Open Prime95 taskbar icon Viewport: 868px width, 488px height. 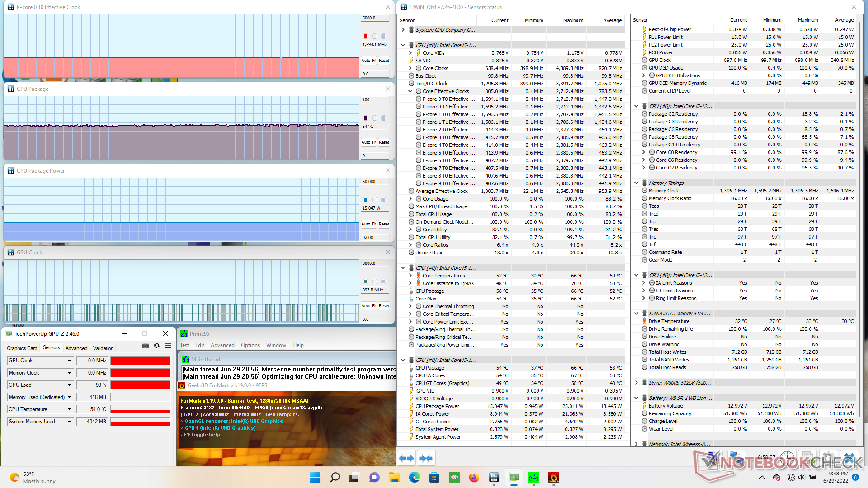tap(533, 477)
